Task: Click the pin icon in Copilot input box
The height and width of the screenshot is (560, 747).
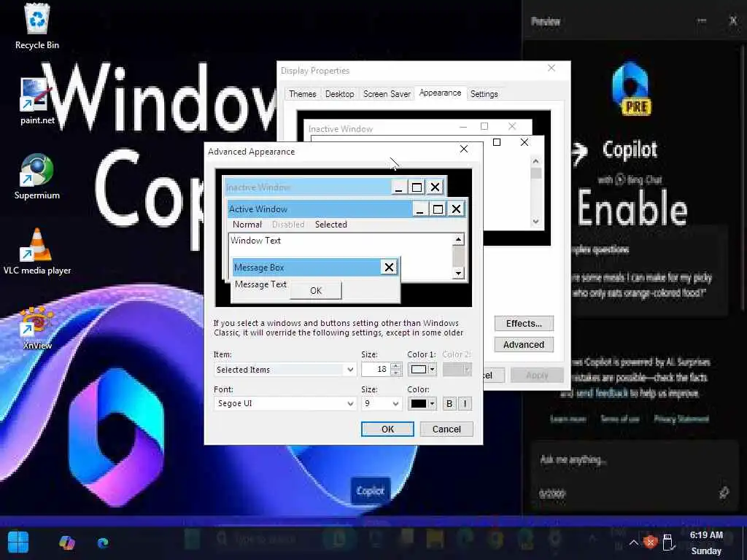Action: pyautogui.click(x=724, y=493)
